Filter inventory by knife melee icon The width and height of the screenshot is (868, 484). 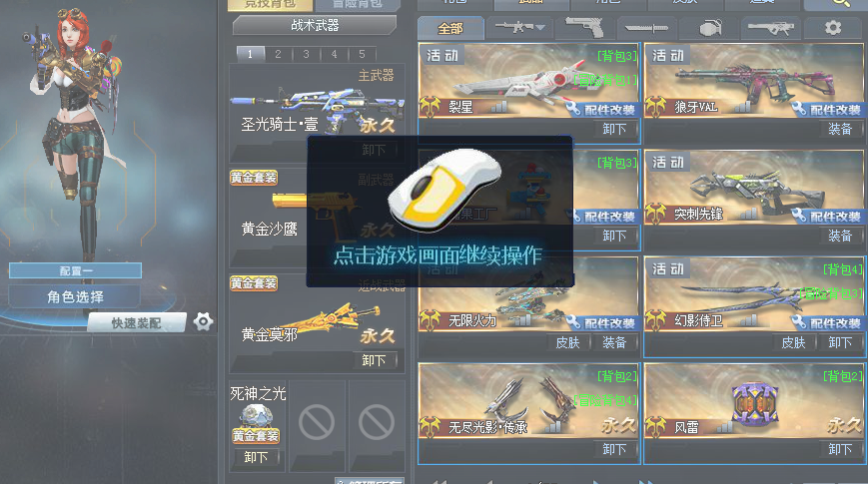646,27
